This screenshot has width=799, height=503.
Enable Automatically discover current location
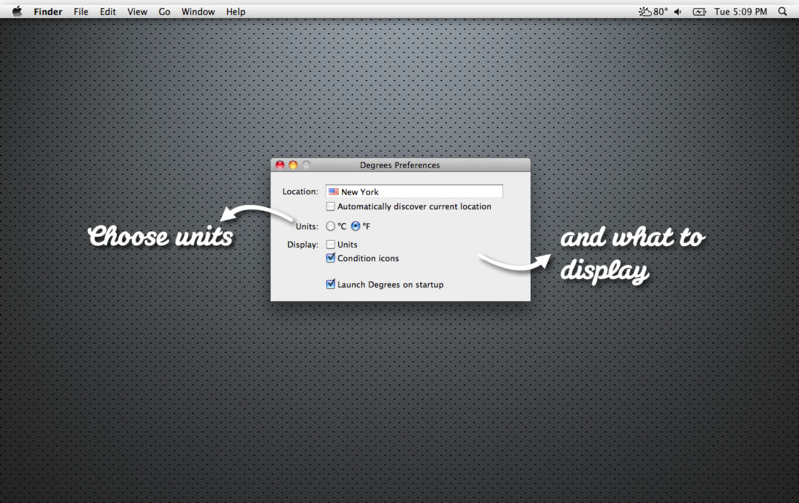click(331, 206)
